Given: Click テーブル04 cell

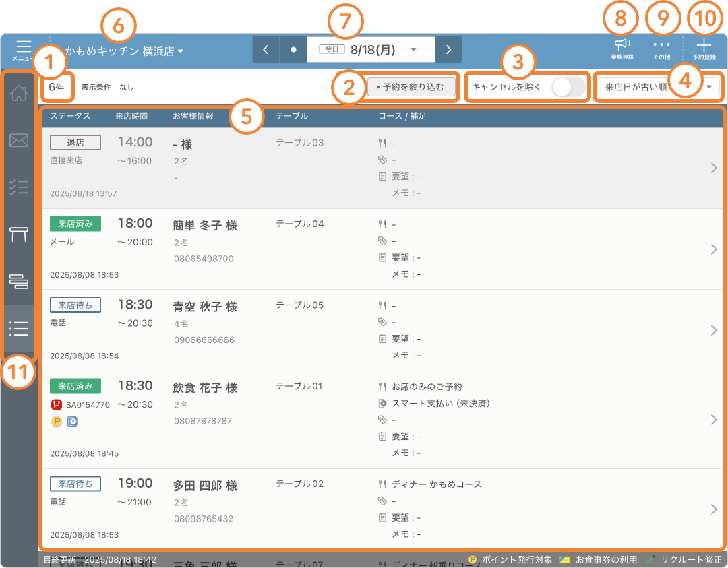Looking at the screenshot, I should pos(299,224).
